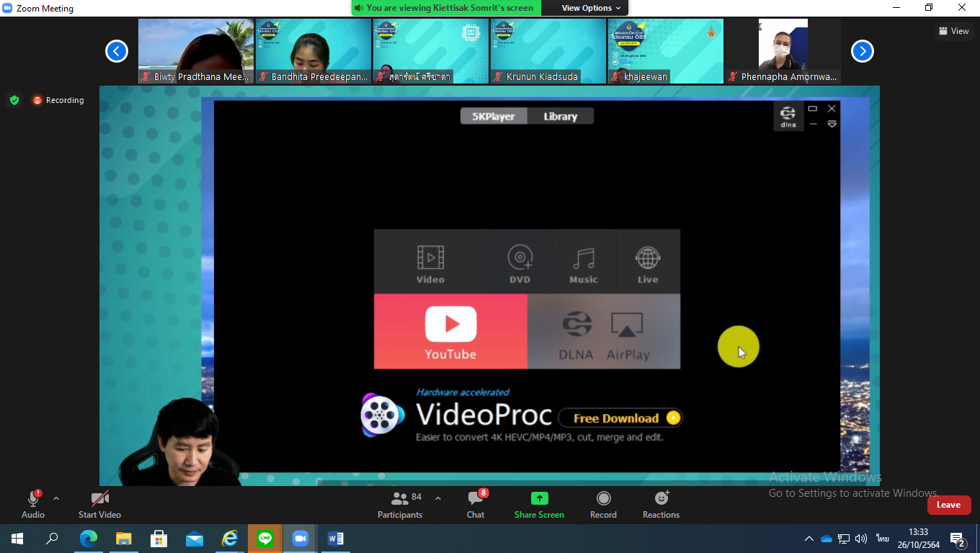The height and width of the screenshot is (553, 980).
Task: Click the green shield encryption icon
Action: [14, 100]
